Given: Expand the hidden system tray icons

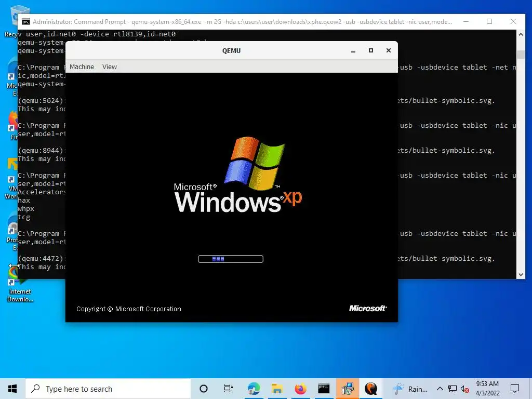Looking at the screenshot, I should click(440, 389).
